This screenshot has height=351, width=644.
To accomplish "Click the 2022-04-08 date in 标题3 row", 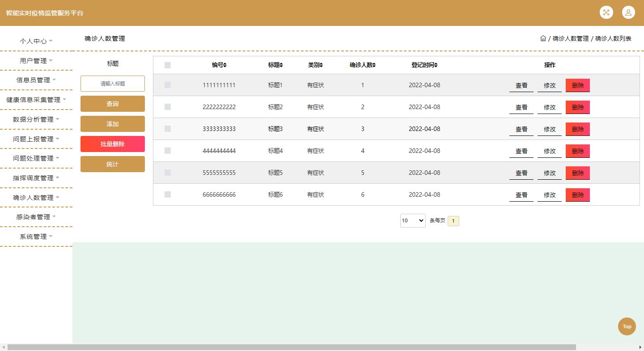I will click(x=424, y=129).
